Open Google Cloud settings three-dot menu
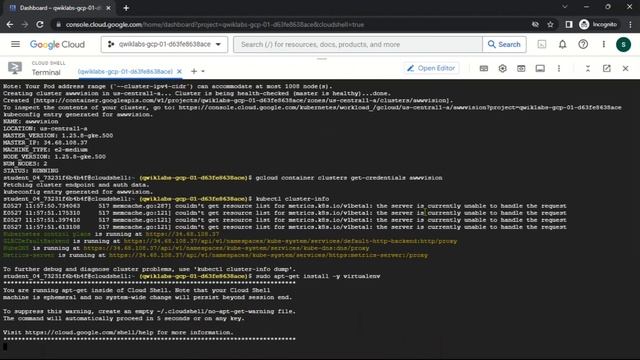 coord(604,44)
